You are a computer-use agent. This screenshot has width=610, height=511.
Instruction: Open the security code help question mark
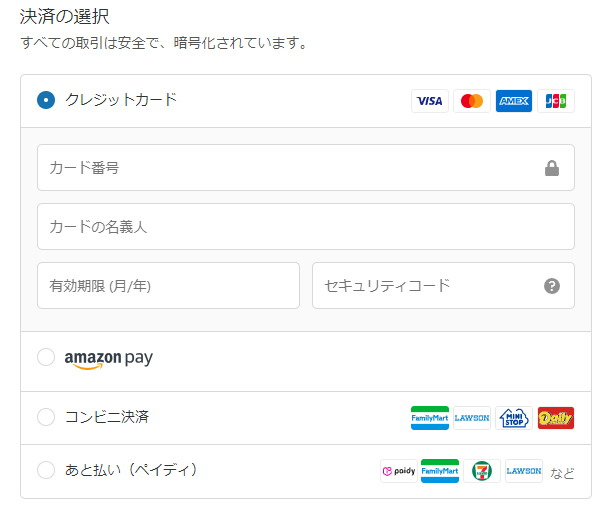point(552,286)
